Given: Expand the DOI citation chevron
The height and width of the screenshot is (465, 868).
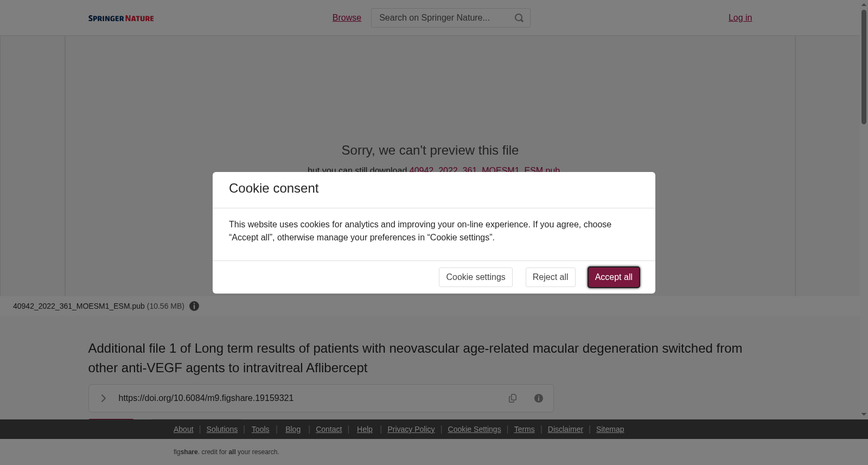Looking at the screenshot, I should (103, 398).
